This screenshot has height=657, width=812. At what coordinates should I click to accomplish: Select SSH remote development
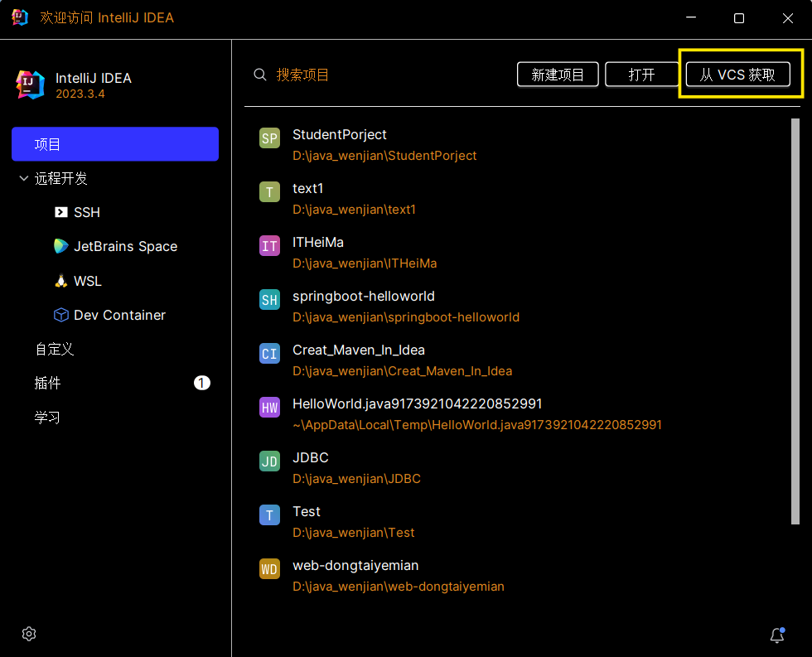[x=87, y=212]
